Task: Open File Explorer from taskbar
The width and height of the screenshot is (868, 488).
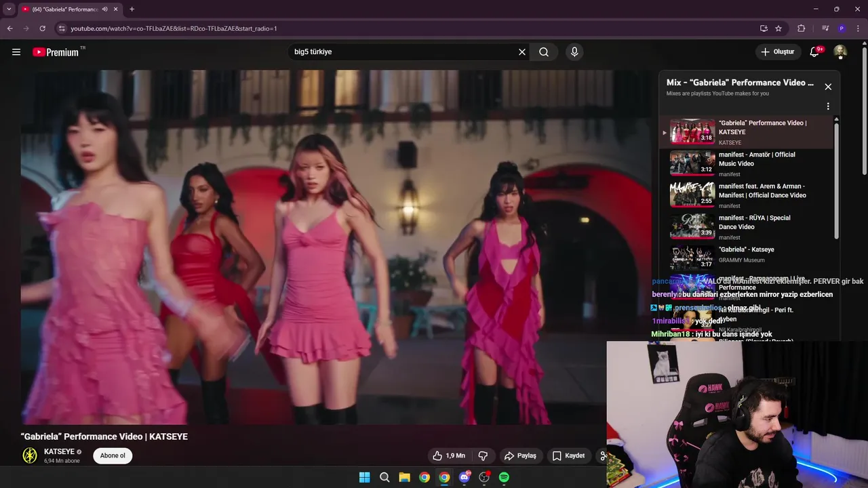Action: [404, 477]
